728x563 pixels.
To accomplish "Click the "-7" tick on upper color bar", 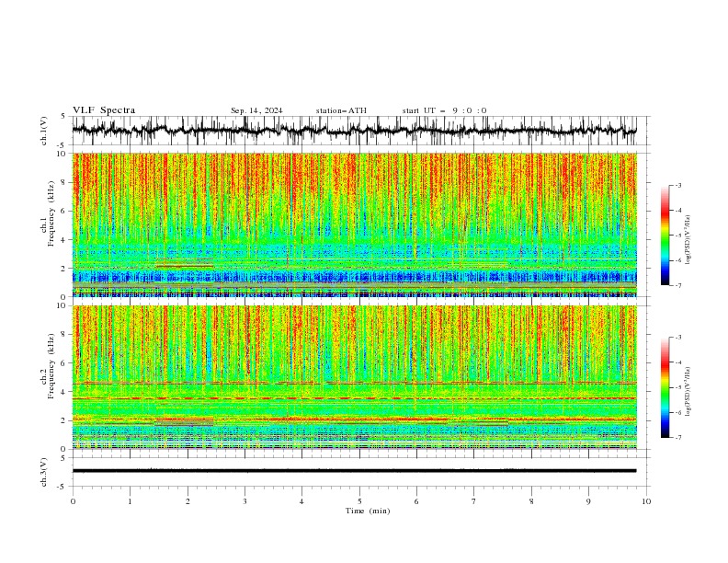I will [x=677, y=285].
